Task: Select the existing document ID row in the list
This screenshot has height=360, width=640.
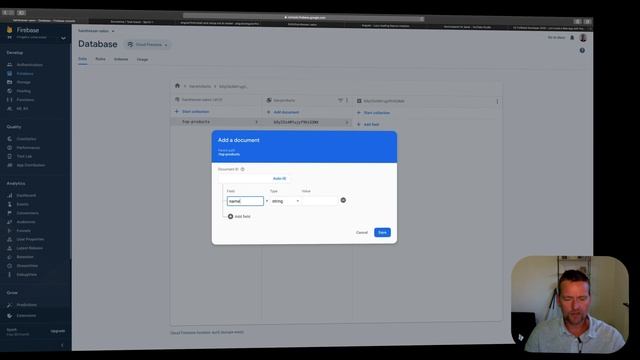Action: [x=307, y=122]
